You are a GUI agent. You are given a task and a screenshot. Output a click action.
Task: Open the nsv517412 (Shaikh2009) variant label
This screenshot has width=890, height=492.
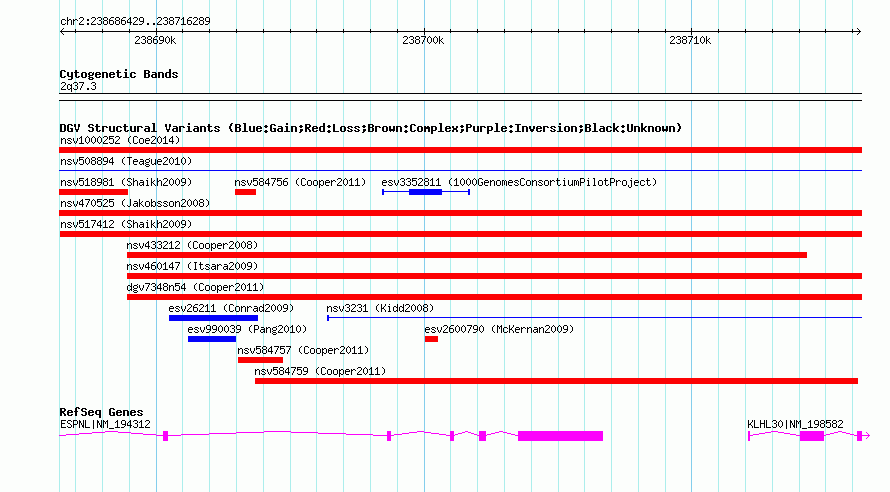[x=126, y=224]
